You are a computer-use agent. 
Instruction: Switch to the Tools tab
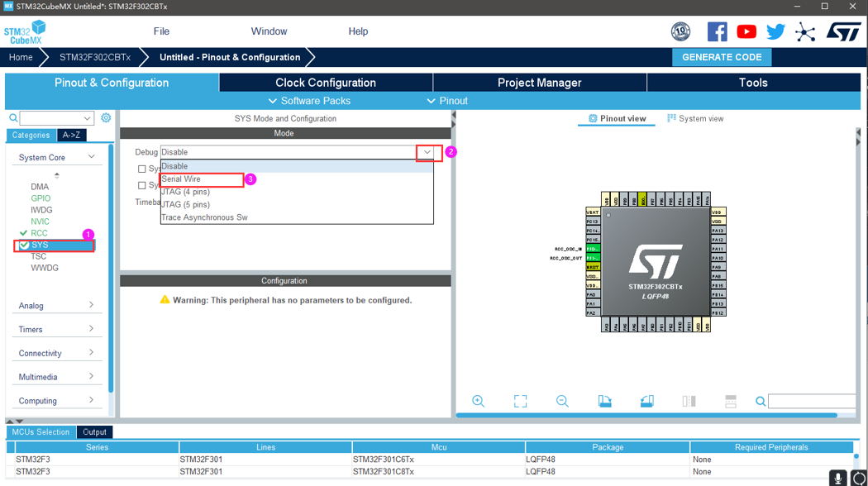click(x=753, y=83)
